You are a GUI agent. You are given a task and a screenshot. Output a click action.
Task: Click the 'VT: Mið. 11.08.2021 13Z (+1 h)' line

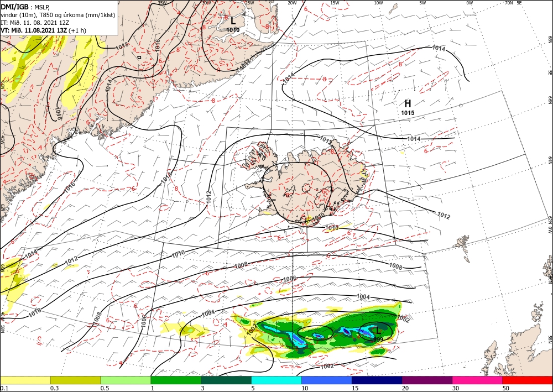point(43,30)
